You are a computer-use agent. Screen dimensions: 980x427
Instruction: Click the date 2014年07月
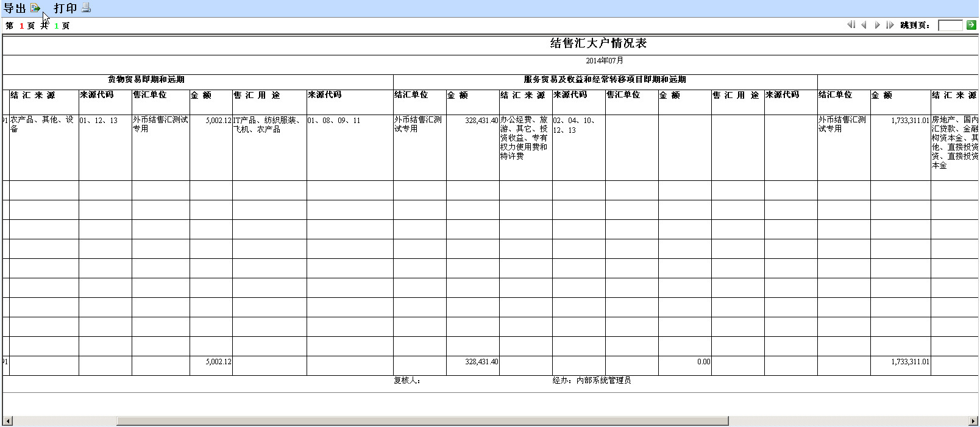pos(605,61)
